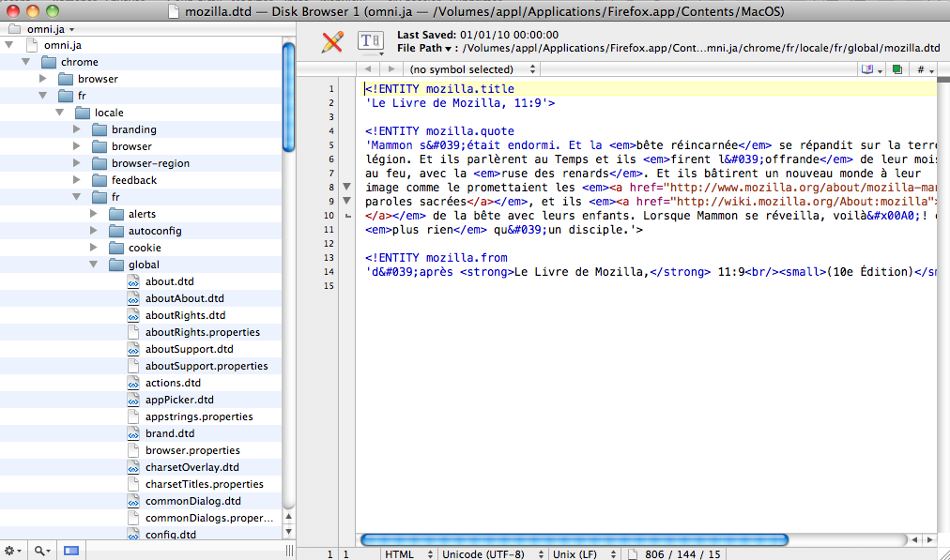This screenshot has height=560, width=950.
Task: Click the aboutRights.properties file icon
Action: coord(133,332)
